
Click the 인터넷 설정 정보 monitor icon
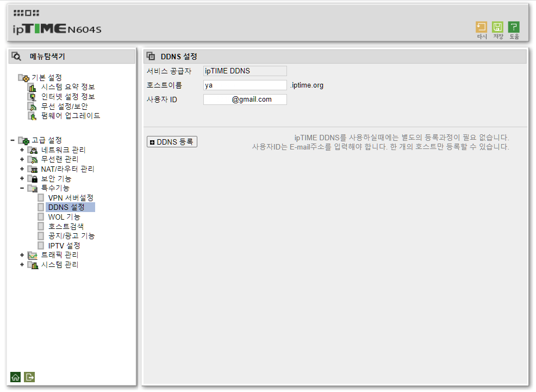[32, 97]
